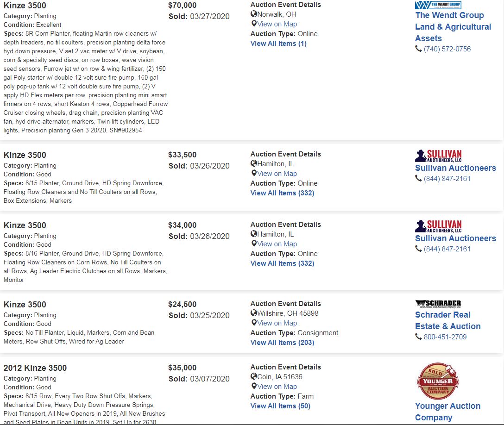Image resolution: width=504 pixels, height=425 pixels.
Task: Click the globe icon next to Coin, IA
Action: [254, 376]
